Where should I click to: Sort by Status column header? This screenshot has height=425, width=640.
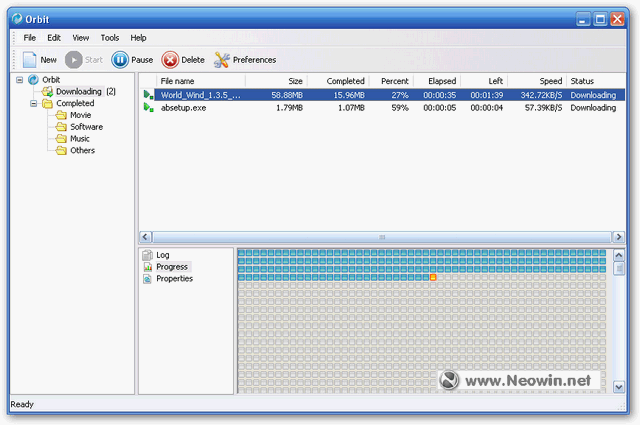click(x=596, y=81)
